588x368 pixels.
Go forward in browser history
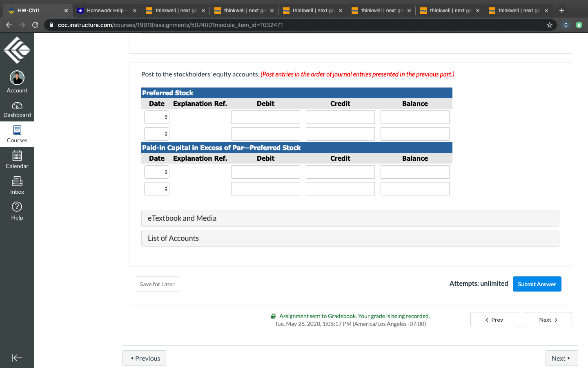pyautogui.click(x=22, y=25)
